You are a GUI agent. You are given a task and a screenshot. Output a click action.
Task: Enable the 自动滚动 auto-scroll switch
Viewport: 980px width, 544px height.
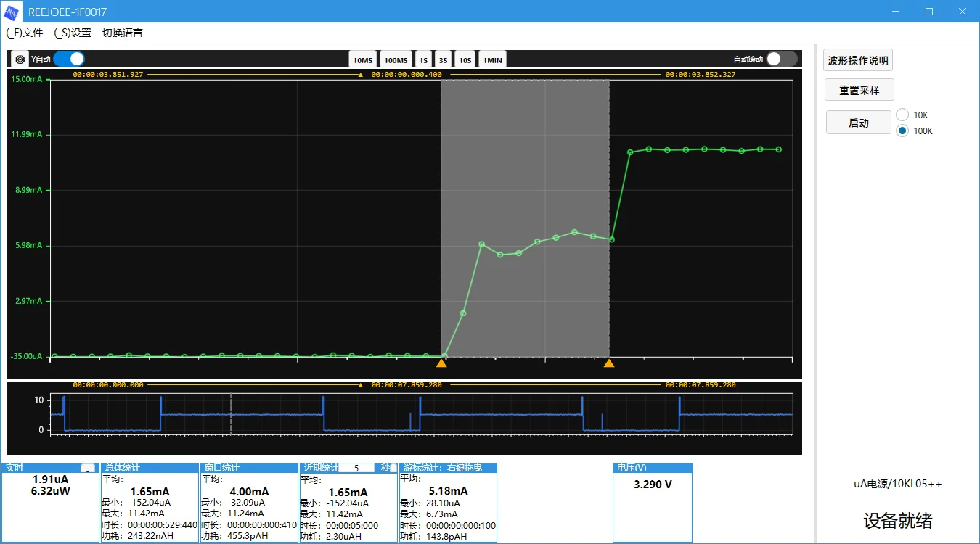coord(782,59)
